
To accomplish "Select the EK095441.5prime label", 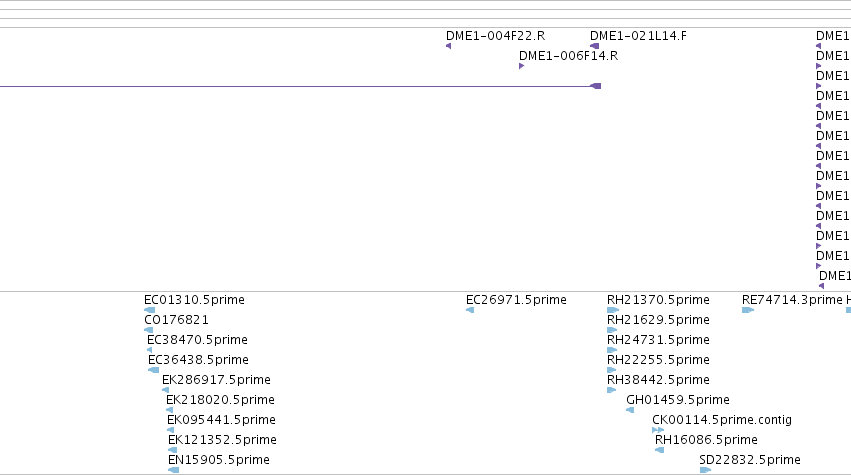I will 221,420.
